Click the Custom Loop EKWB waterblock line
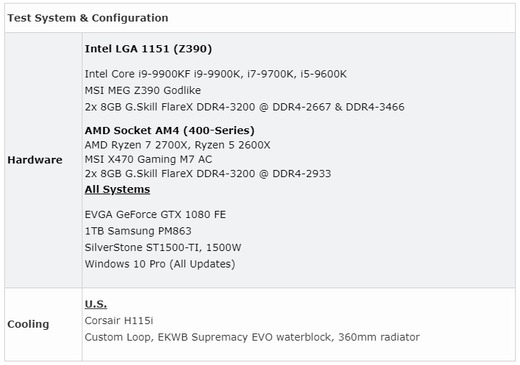The image size is (520, 365). (252, 337)
